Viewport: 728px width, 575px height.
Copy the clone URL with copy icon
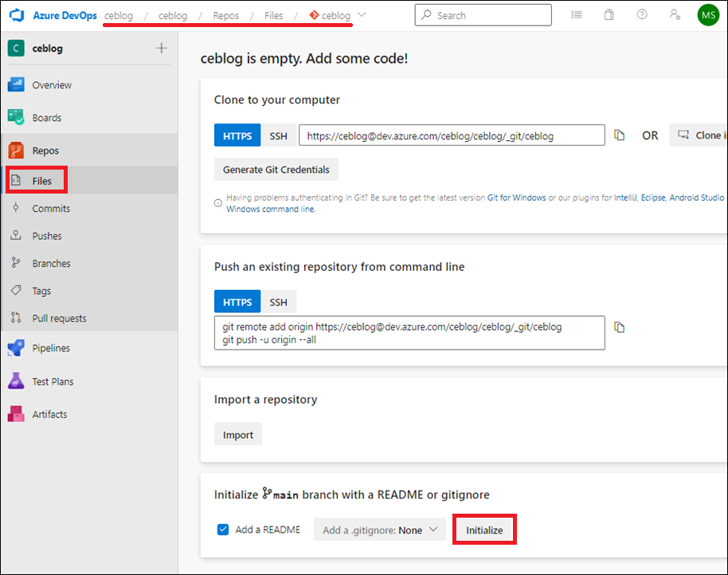[x=620, y=135]
